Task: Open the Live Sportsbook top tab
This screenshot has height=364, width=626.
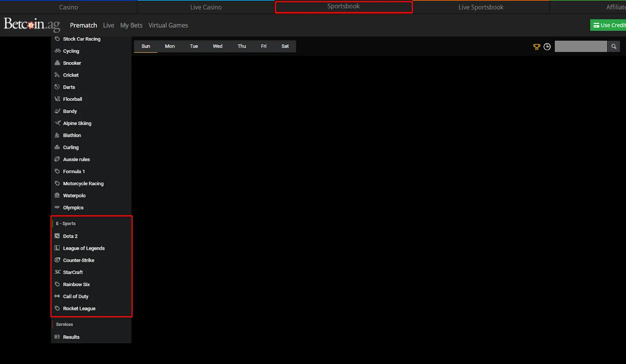Action: tap(481, 7)
